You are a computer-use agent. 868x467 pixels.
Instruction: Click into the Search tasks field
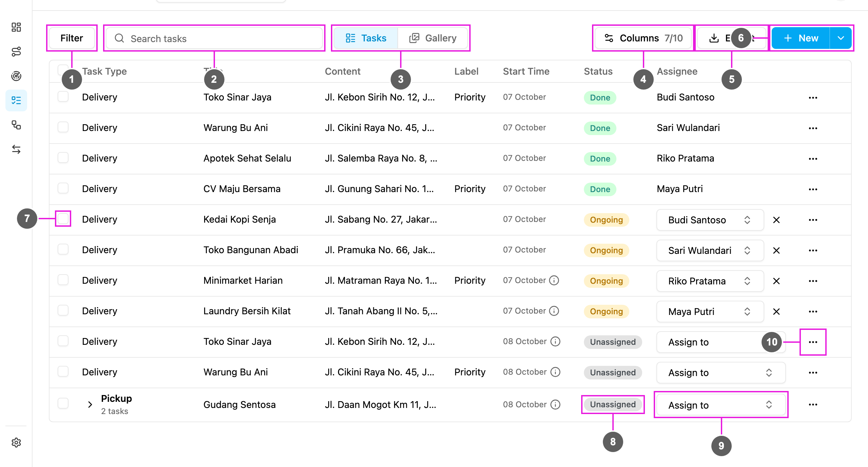pyautogui.click(x=214, y=38)
